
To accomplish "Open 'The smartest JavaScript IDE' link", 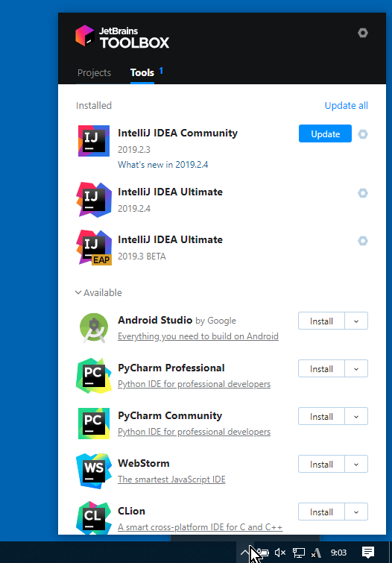I will [171, 479].
